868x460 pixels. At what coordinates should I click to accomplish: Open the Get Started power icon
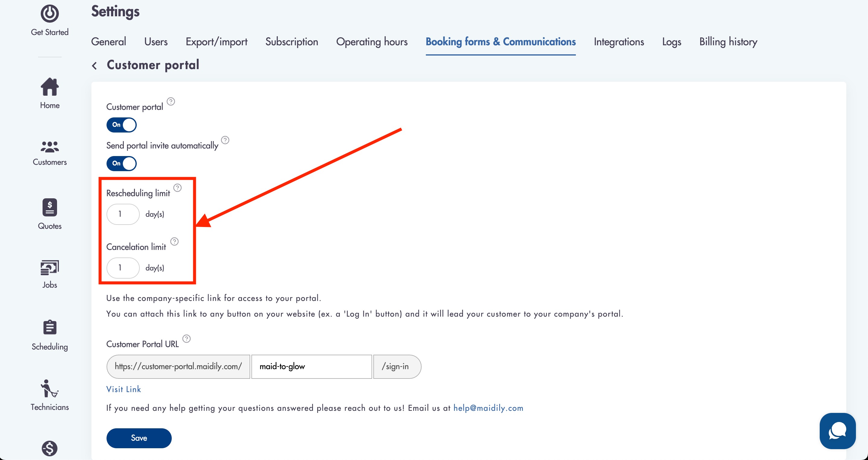coord(49,14)
